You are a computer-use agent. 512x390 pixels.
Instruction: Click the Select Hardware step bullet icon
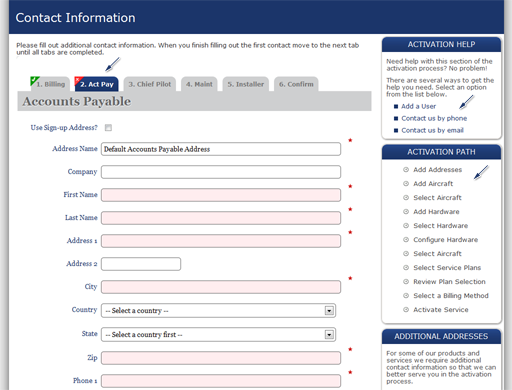point(406,226)
